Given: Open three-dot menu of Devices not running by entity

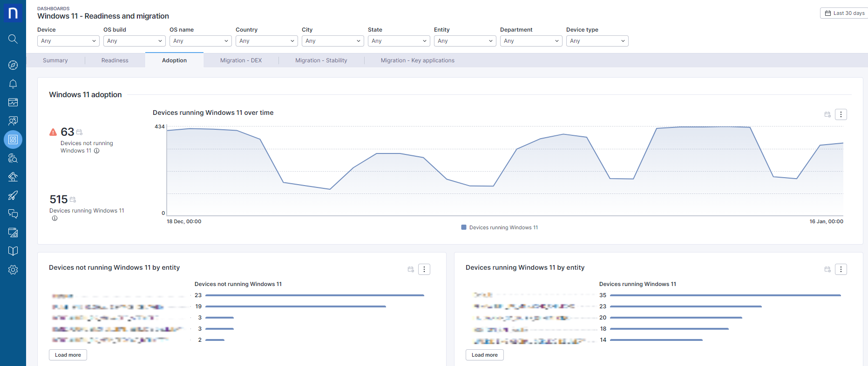Looking at the screenshot, I should pos(424,269).
